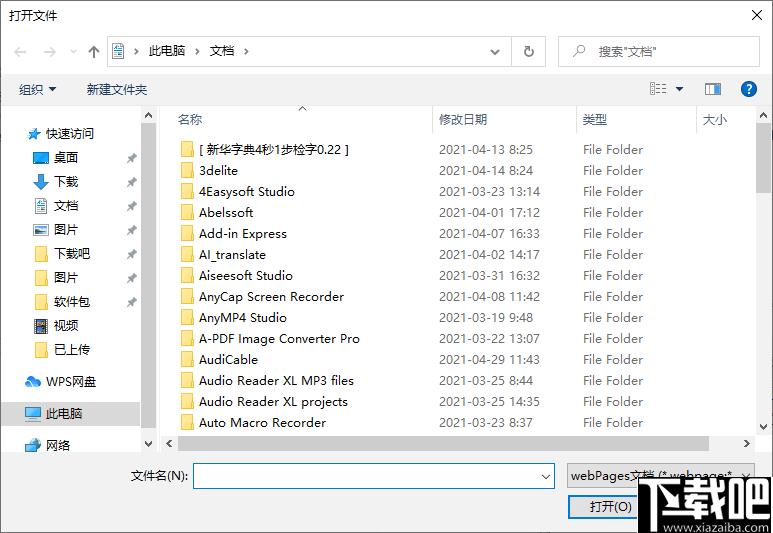Click 此电脑 in the address bar
The image size is (773, 533).
167,51
